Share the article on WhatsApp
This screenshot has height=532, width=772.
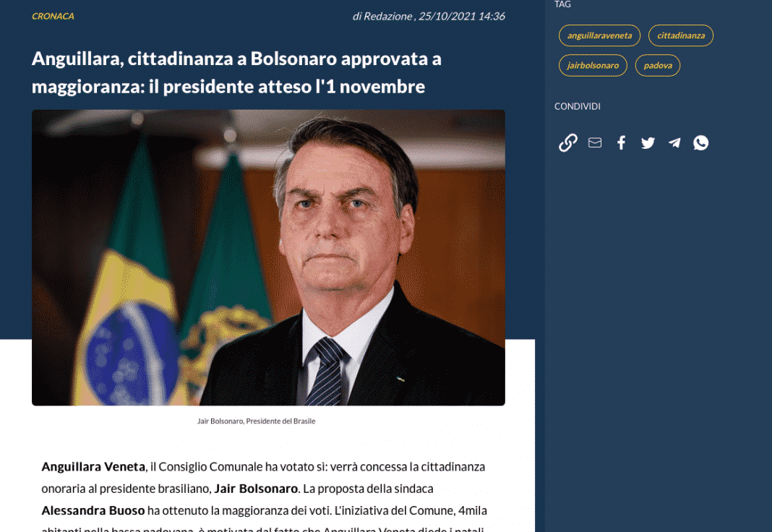point(700,142)
